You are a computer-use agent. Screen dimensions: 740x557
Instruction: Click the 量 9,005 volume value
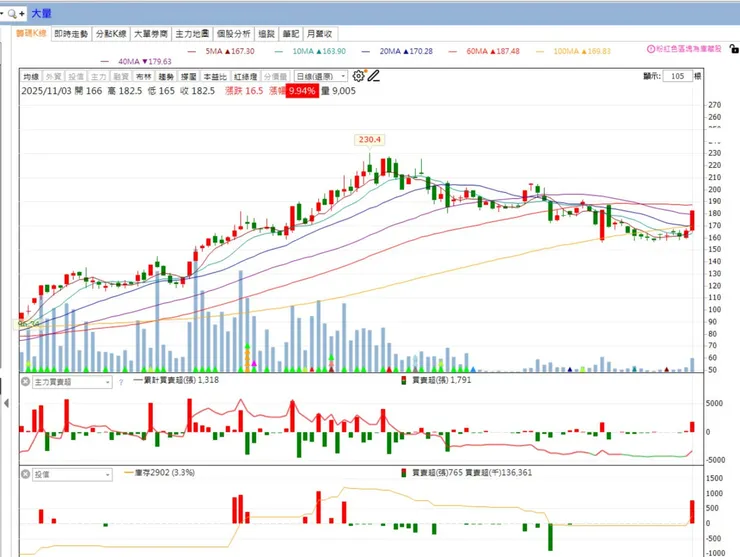click(339, 91)
